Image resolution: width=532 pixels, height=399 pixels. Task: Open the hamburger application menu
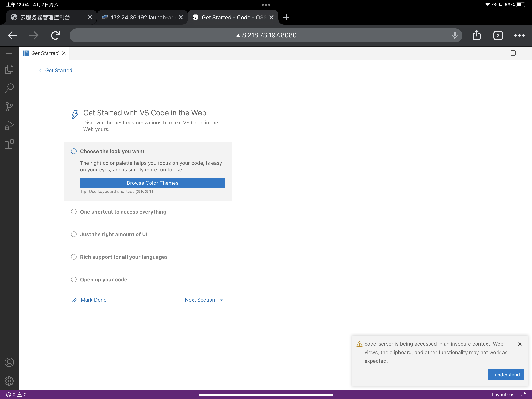coord(9,53)
